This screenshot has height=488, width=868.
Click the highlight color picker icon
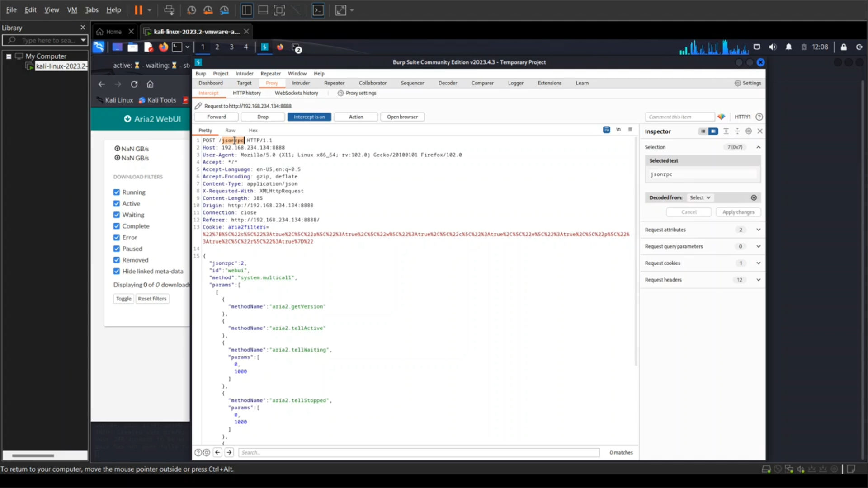(x=722, y=117)
